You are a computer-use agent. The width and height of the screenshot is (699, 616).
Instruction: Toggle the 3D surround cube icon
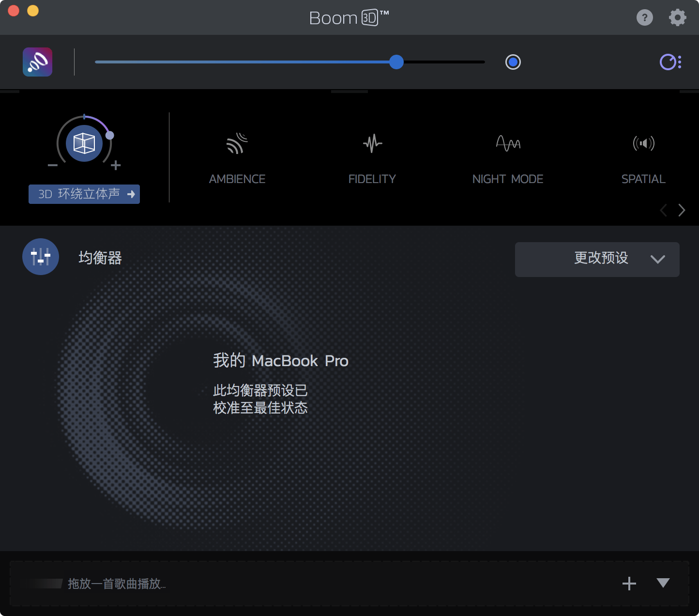coord(84,143)
